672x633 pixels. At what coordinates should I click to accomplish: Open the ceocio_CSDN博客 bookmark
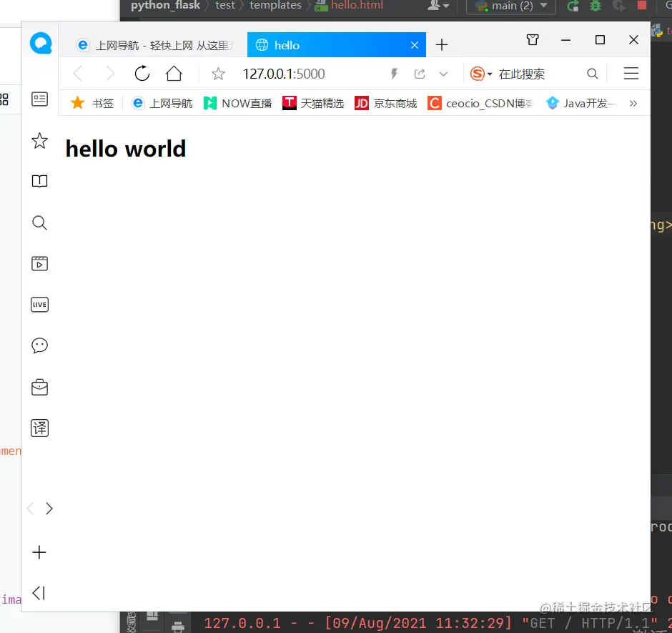click(481, 104)
